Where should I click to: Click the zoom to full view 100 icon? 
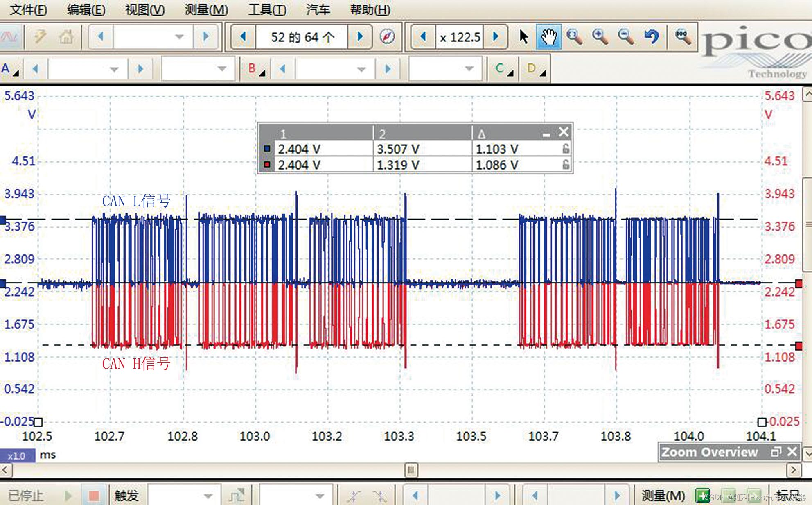(x=683, y=37)
